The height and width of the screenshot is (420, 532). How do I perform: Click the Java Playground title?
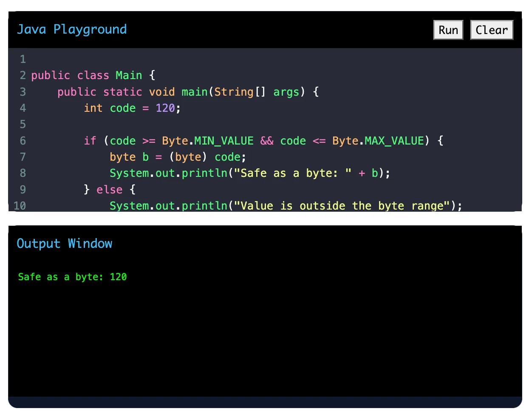pos(72,29)
